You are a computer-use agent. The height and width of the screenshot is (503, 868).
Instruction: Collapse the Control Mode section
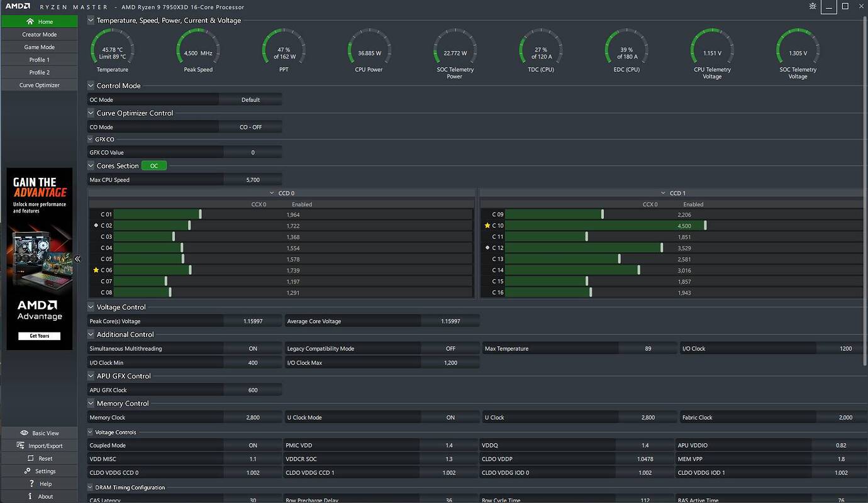(x=91, y=86)
